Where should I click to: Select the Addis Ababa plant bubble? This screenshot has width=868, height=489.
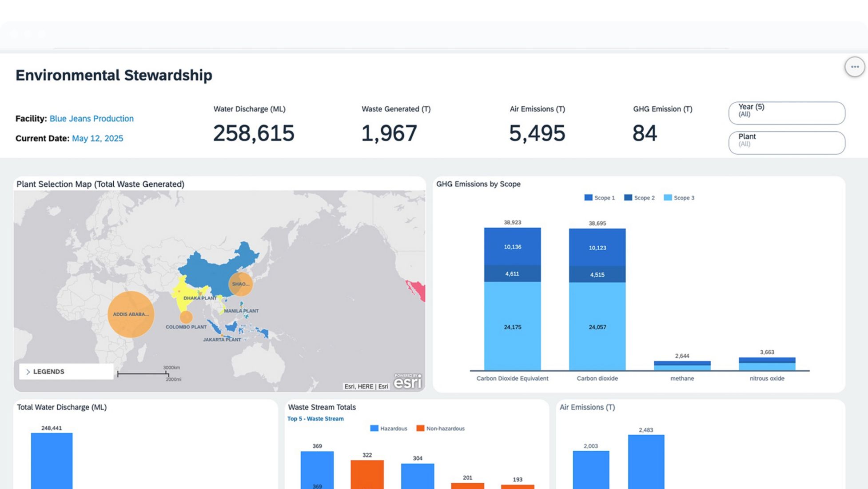click(131, 314)
